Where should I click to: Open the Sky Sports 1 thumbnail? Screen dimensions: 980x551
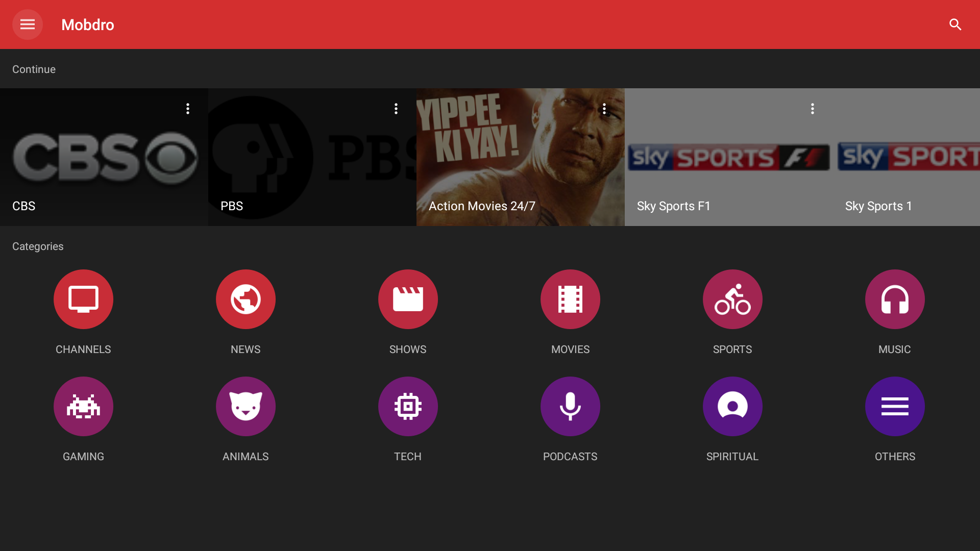coord(906,157)
